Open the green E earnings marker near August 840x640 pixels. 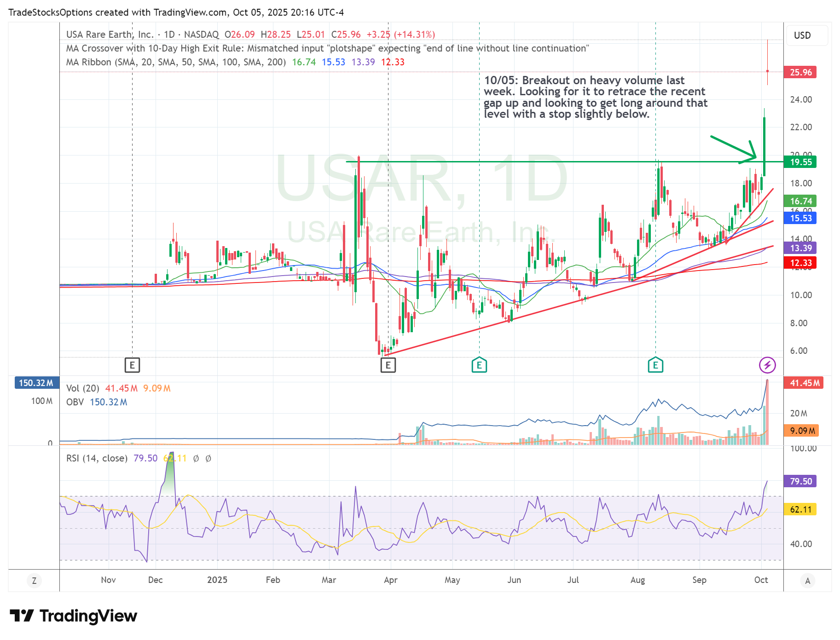[655, 365]
